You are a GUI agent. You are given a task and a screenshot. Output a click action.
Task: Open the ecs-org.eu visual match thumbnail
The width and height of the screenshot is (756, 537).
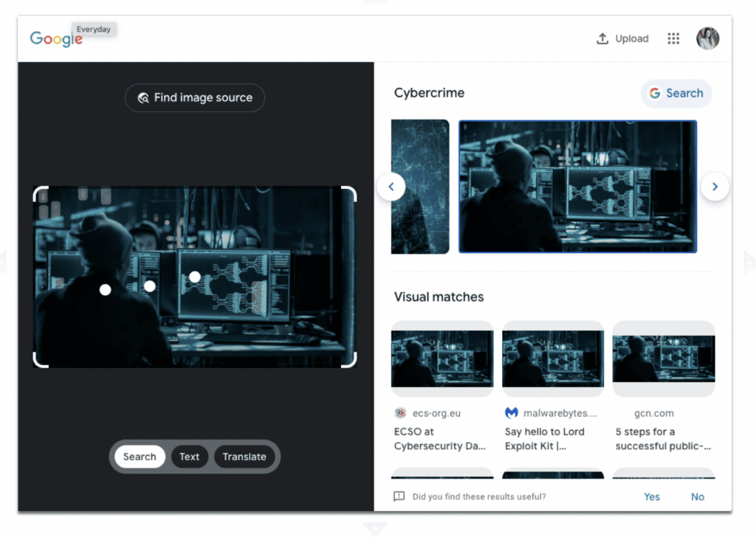pos(442,358)
